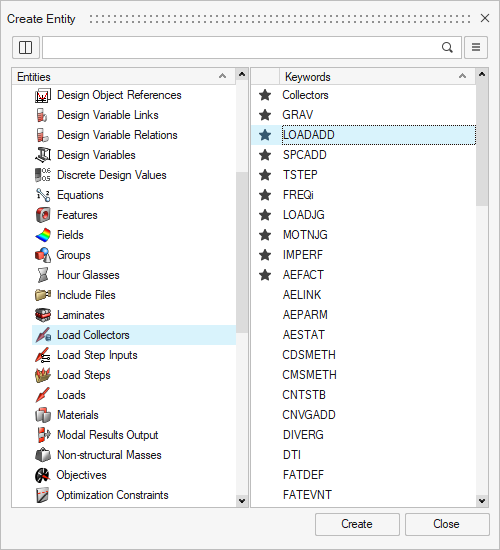The height and width of the screenshot is (550, 500).
Task: Click the Design Object References icon
Action: pyautogui.click(x=43, y=95)
